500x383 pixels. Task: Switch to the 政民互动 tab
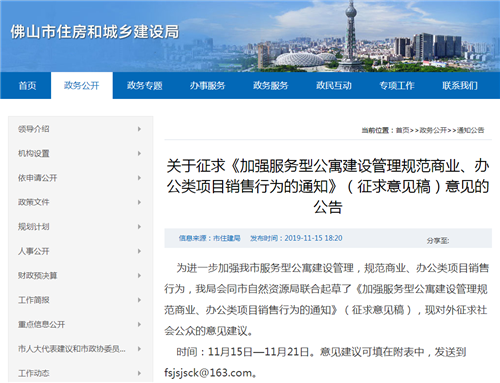click(334, 86)
